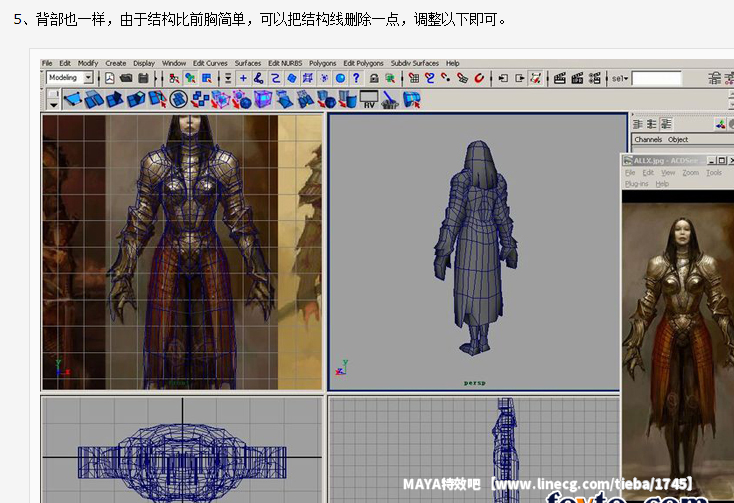
Task: Expand the shelf tabs arrow menu
Action: pyautogui.click(x=54, y=105)
